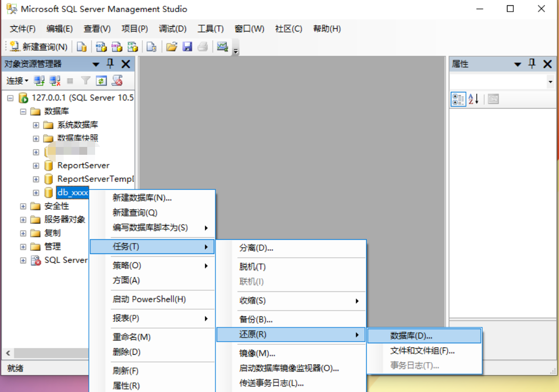Choose 镜像(M)... in the tasks submenu
Image resolution: width=559 pixels, height=392 pixels.
tap(291, 354)
